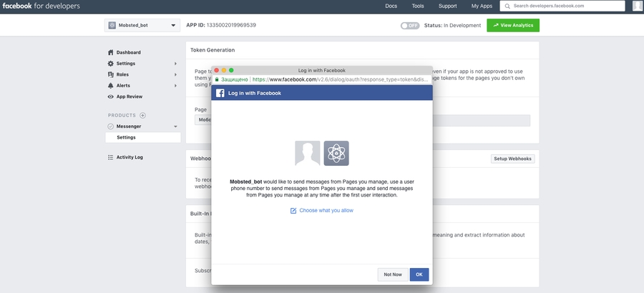This screenshot has height=293, width=644.
Task: Click the Activity Log list icon
Action: [x=110, y=157]
